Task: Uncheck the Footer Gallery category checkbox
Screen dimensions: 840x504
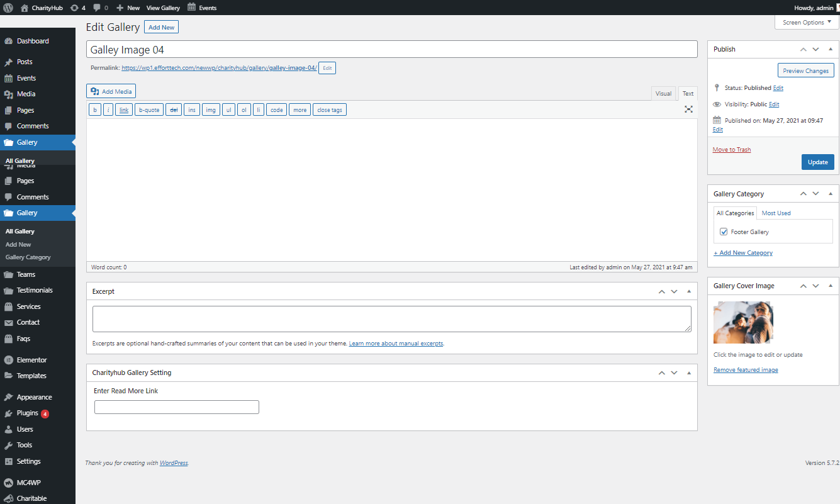Action: 724,232
